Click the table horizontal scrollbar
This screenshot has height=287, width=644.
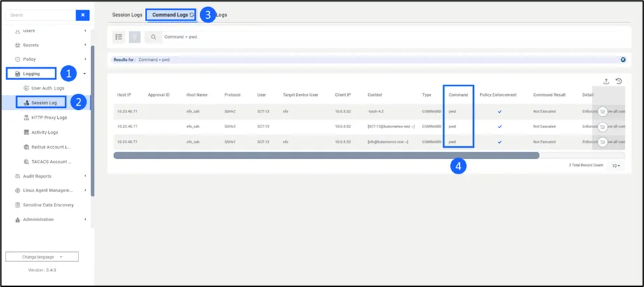tap(326, 155)
